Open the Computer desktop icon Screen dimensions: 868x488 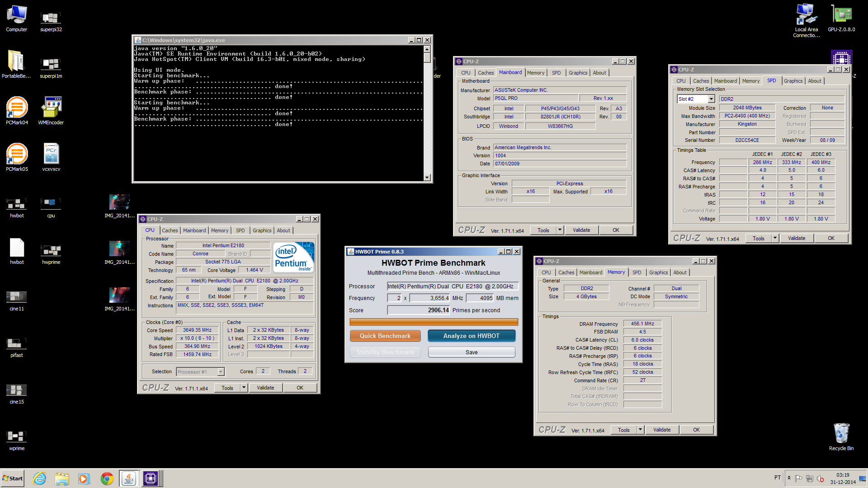[x=17, y=19]
